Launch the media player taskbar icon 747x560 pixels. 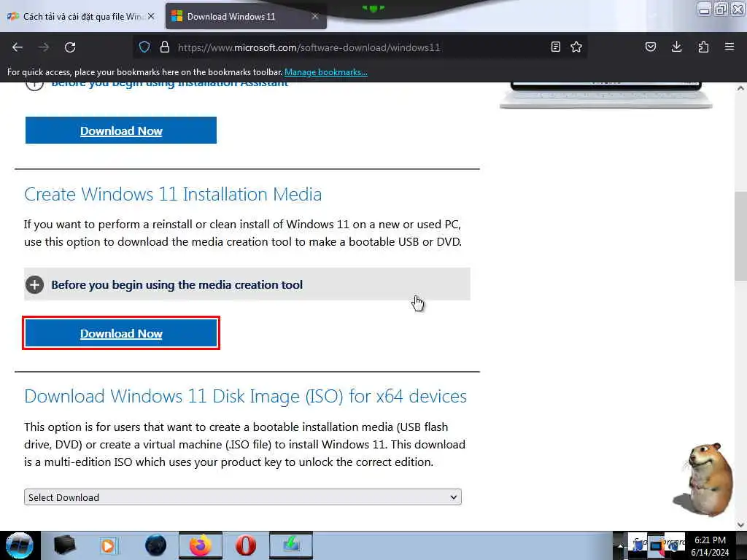109,545
